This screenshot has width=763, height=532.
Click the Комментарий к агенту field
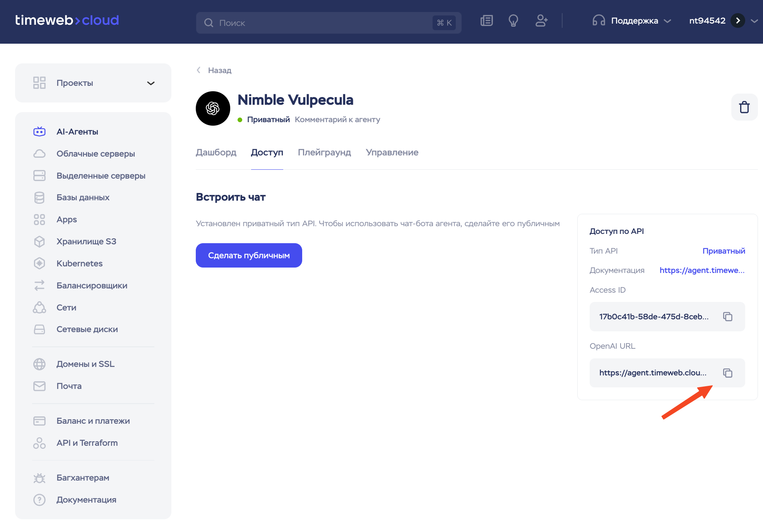337,119
